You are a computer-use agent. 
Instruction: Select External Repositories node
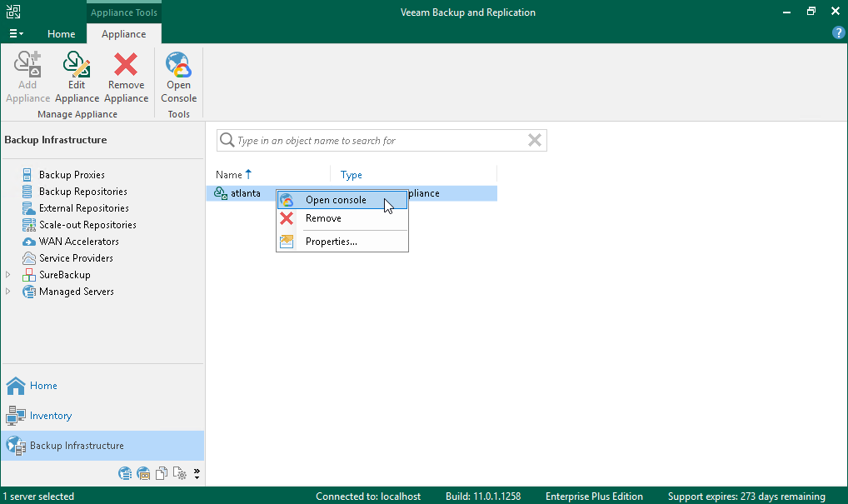coord(84,208)
